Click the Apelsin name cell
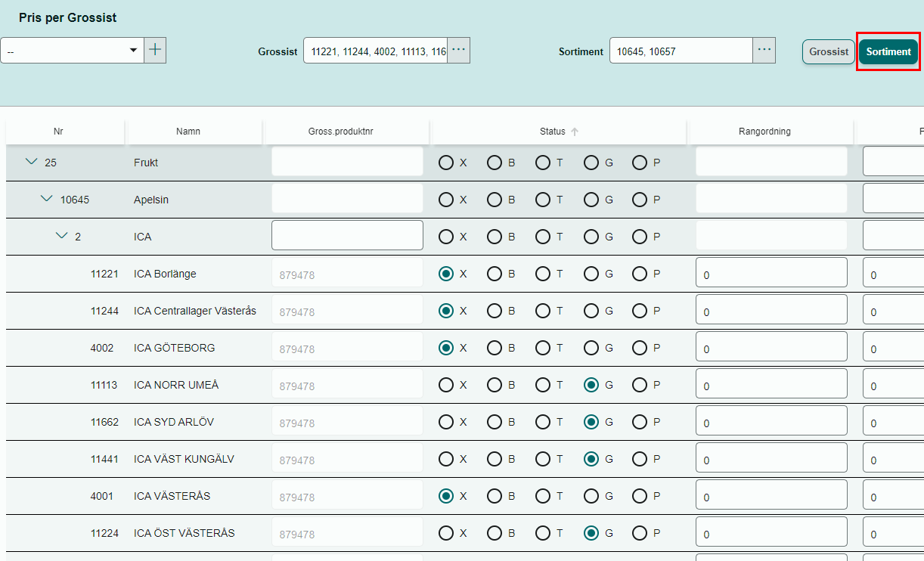The image size is (924, 561). [151, 200]
